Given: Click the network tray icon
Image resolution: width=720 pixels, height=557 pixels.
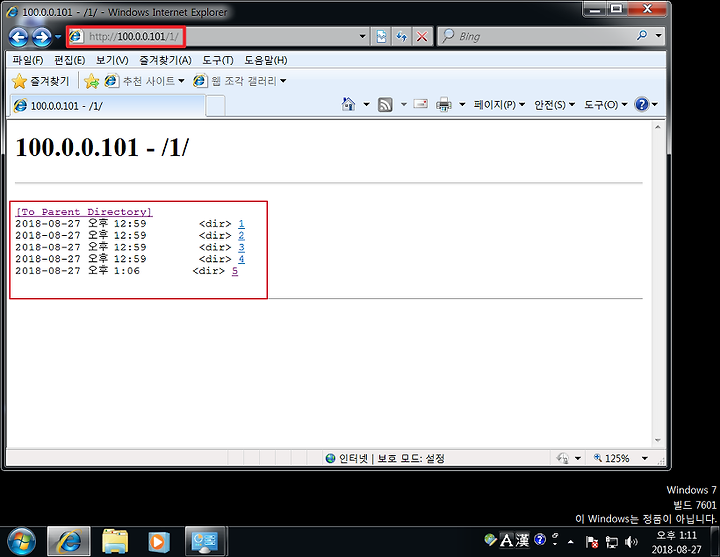Looking at the screenshot, I should 611,542.
